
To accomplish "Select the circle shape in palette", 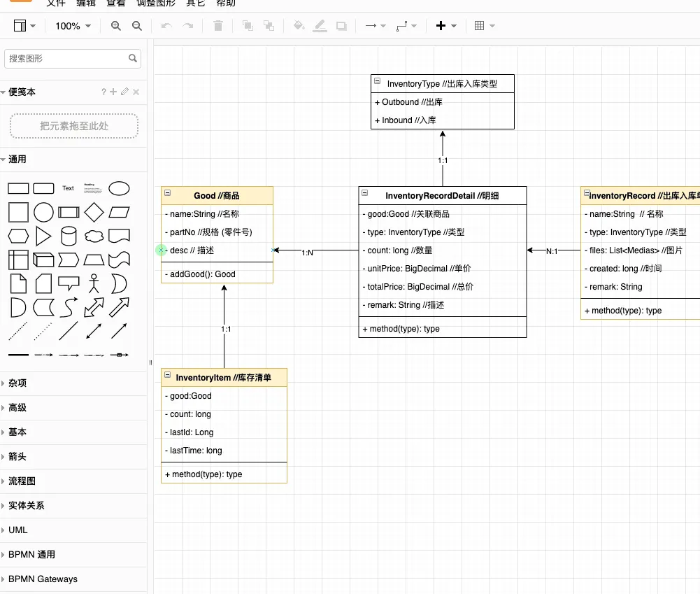I will [44, 212].
